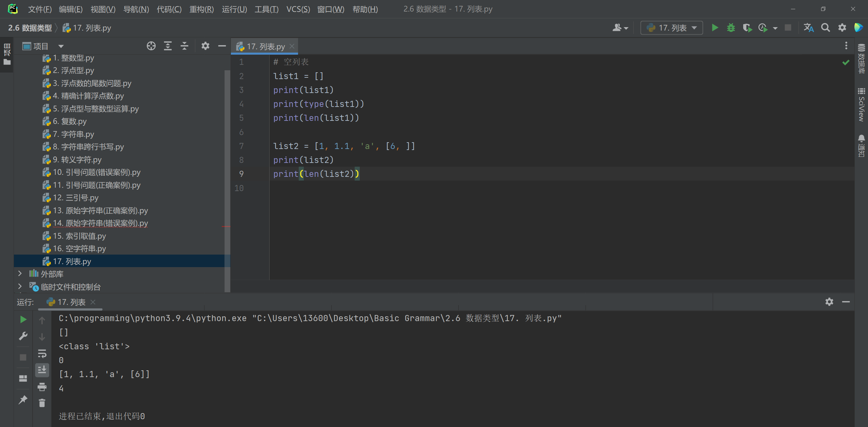Click line number 10 in gutter
The width and height of the screenshot is (868, 427).
point(239,188)
